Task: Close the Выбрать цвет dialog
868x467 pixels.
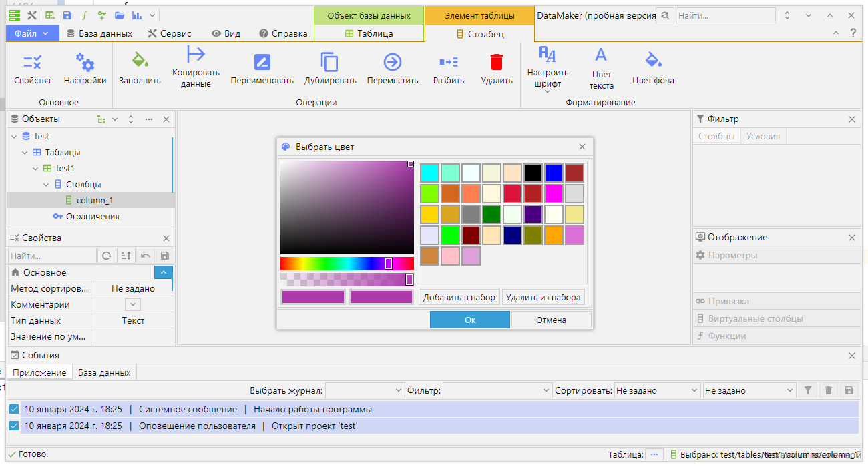Action: [x=582, y=147]
